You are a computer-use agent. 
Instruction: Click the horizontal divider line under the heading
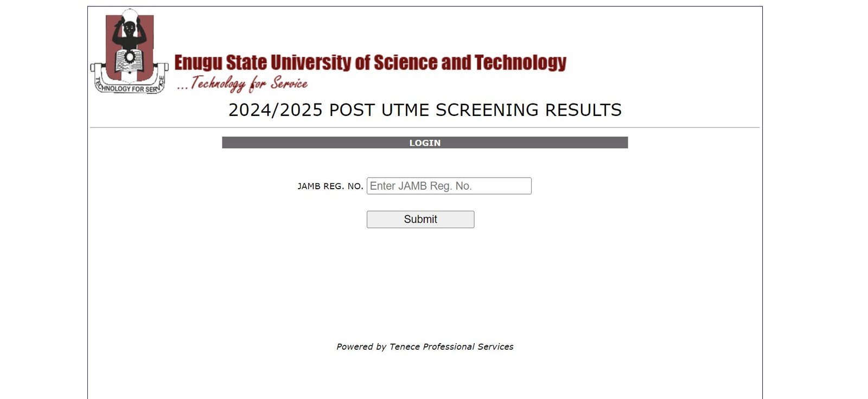425,128
